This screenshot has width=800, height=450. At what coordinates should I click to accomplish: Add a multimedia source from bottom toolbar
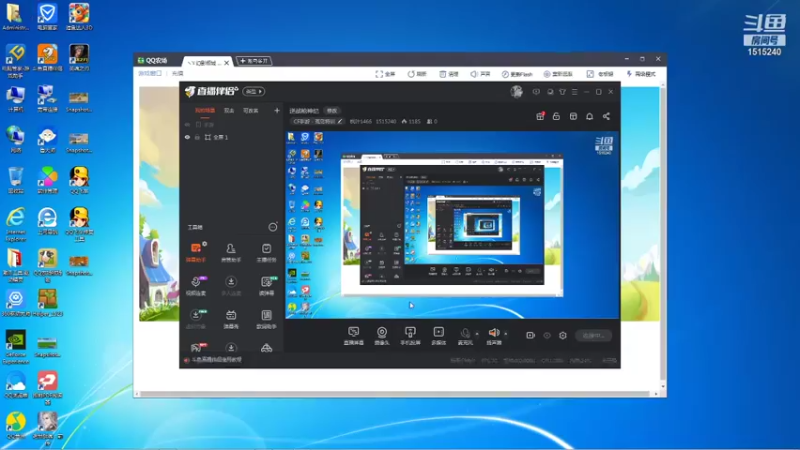(438, 336)
